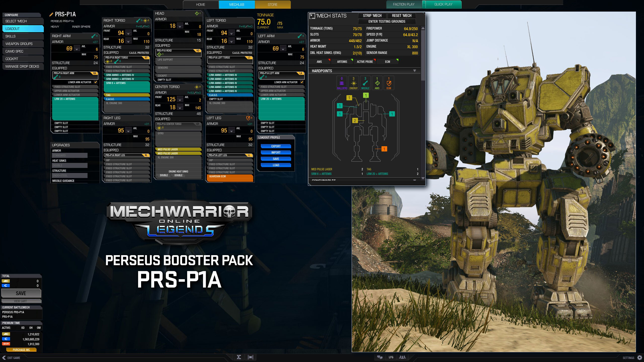This screenshot has width=644, height=362.
Task: Open Head armor value dropdown
Action: click(180, 26)
